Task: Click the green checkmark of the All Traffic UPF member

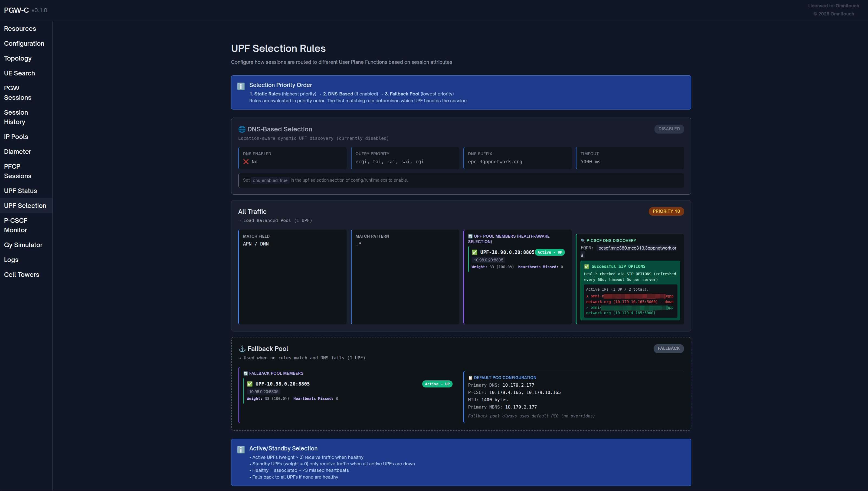Action: point(474,252)
